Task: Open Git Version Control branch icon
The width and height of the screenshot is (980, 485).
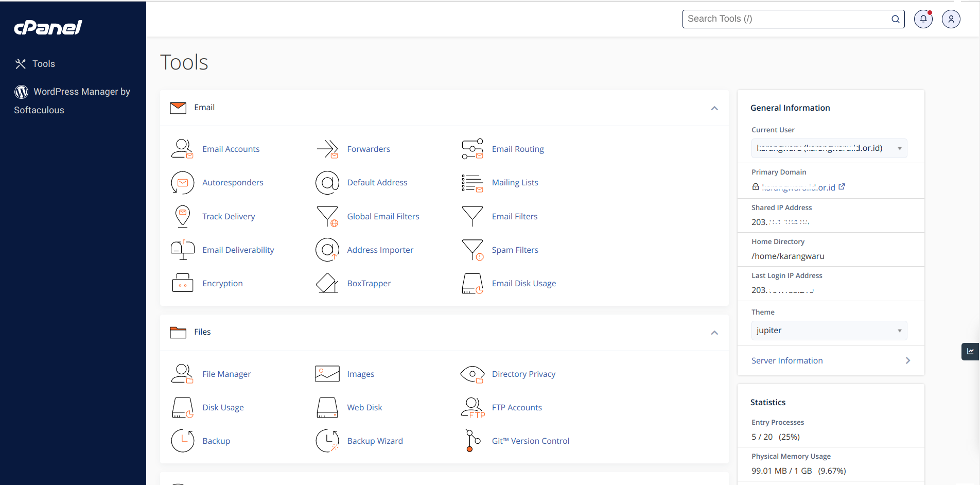Action: [x=472, y=441]
